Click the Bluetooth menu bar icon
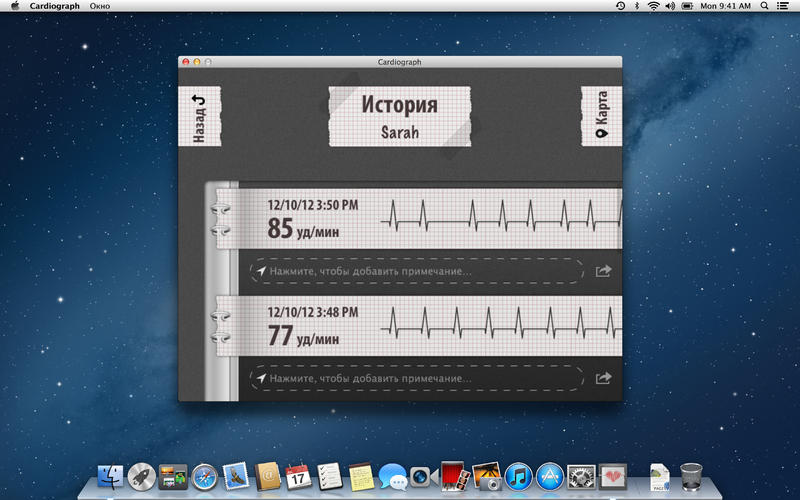This screenshot has height=500, width=800. pyautogui.click(x=637, y=6)
